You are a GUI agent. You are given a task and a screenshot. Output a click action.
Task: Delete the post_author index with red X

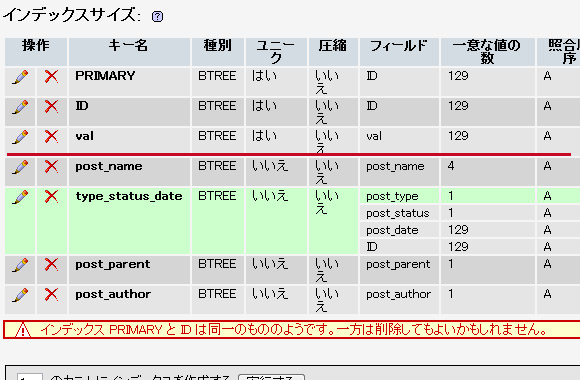pos(51,295)
